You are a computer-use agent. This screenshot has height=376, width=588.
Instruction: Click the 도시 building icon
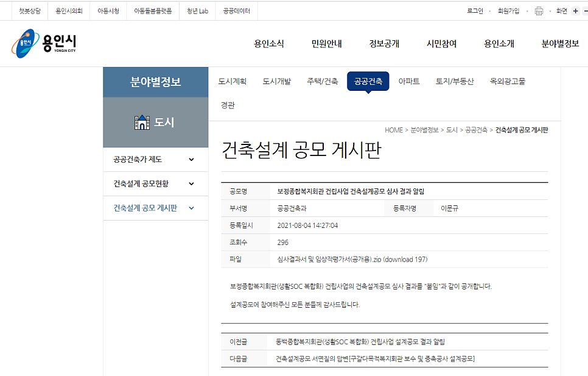click(x=142, y=122)
